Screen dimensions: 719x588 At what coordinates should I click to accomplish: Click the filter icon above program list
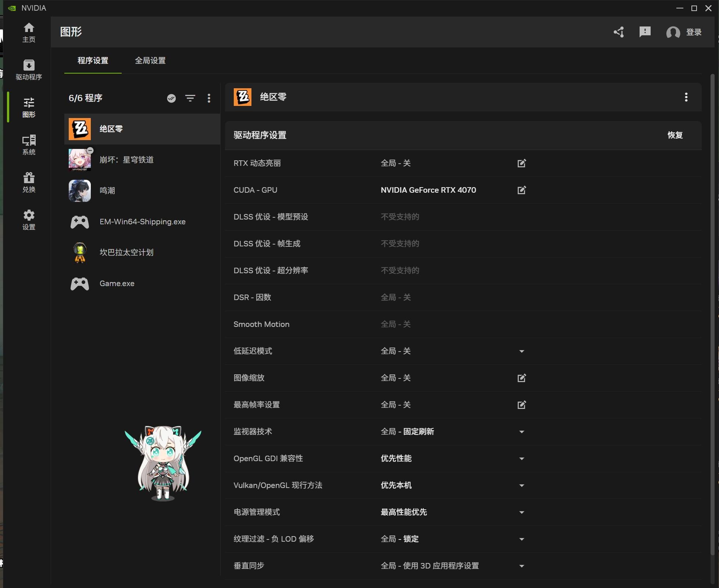(190, 98)
